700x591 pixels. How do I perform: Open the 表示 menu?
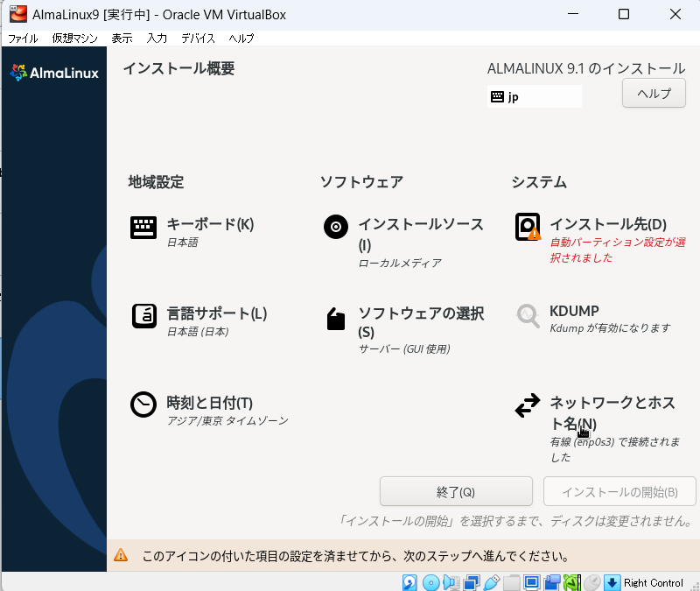122,39
